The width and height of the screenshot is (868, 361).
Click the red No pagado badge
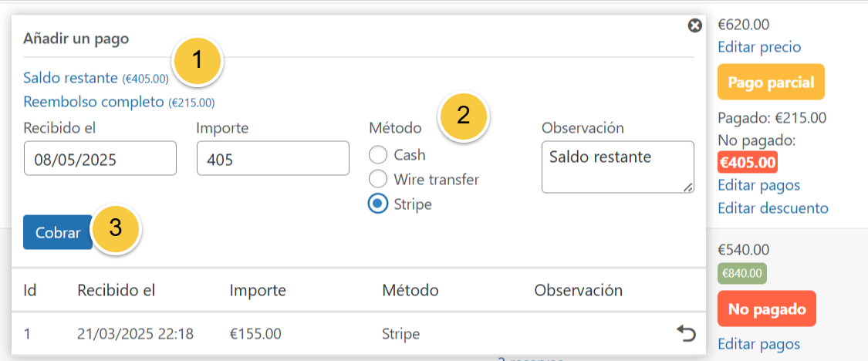click(x=766, y=310)
